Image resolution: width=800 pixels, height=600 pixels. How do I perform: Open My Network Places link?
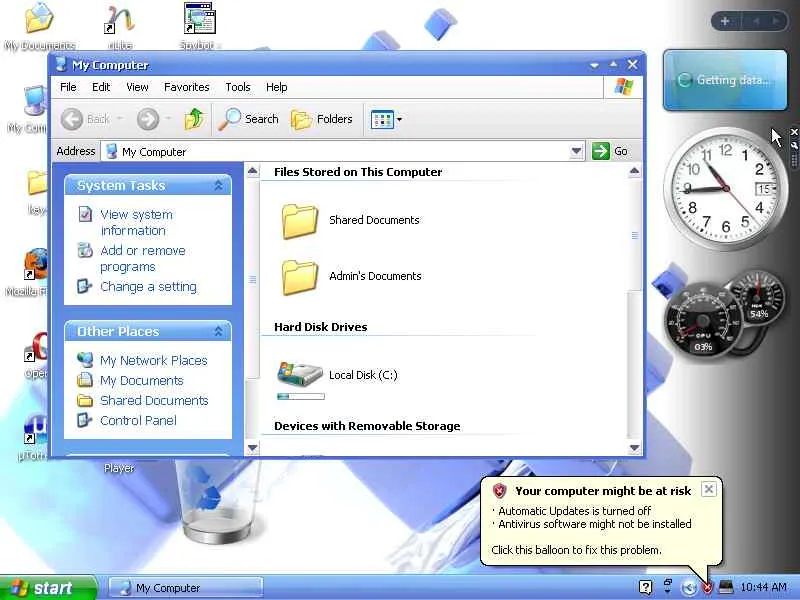(x=154, y=361)
